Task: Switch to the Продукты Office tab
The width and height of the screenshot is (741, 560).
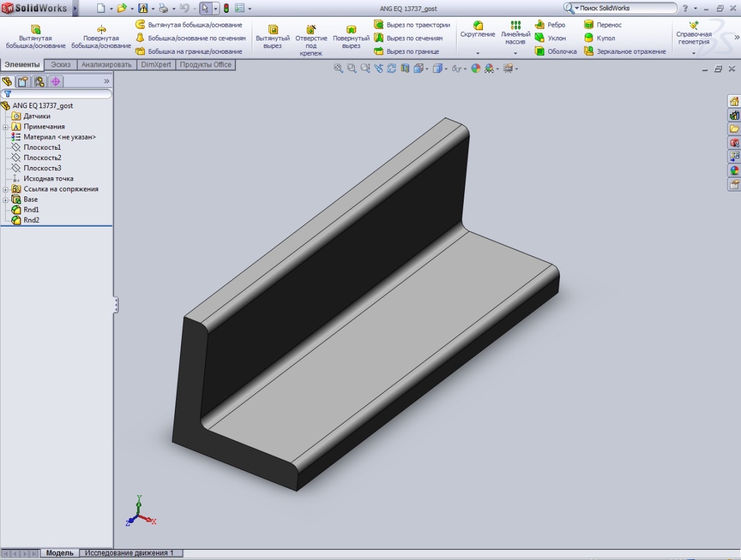Action: (206, 65)
